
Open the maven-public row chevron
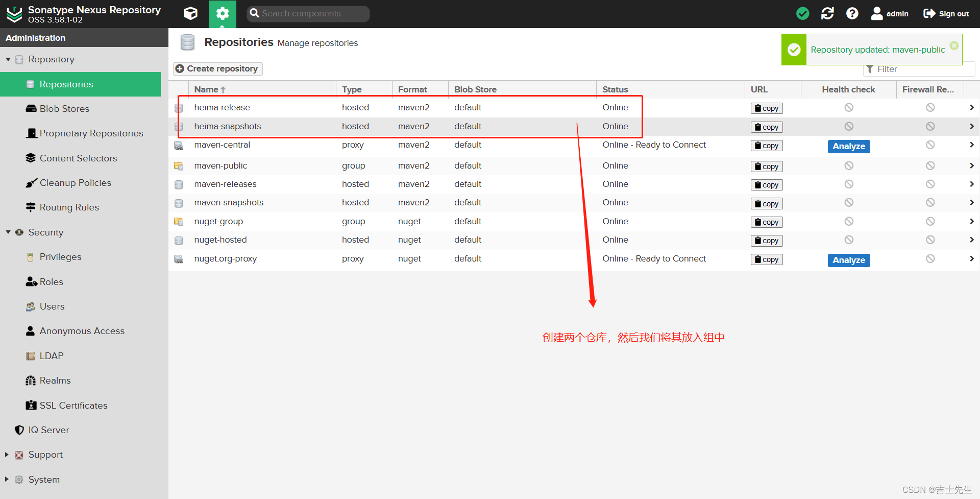(x=972, y=165)
